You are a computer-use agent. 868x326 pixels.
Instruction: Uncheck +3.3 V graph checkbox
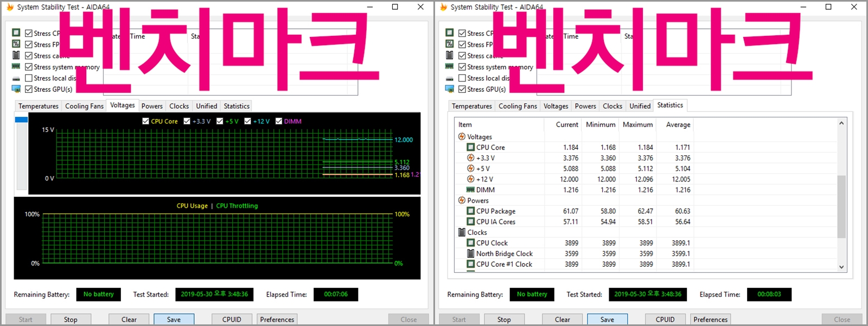point(187,121)
